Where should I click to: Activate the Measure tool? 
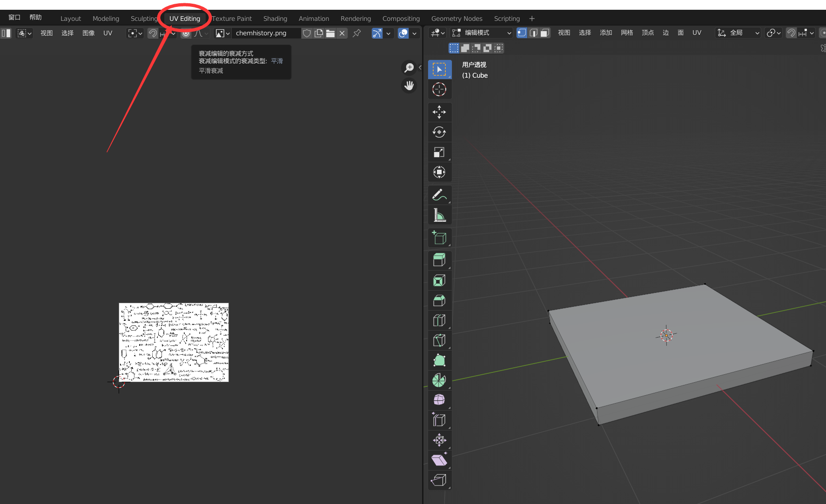point(439,215)
